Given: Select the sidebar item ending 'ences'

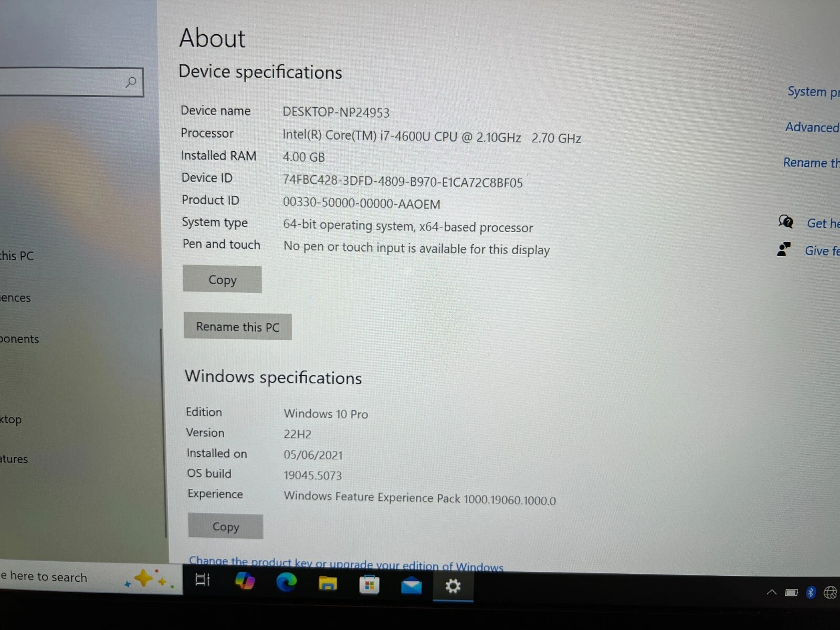Looking at the screenshot, I should click(15, 298).
